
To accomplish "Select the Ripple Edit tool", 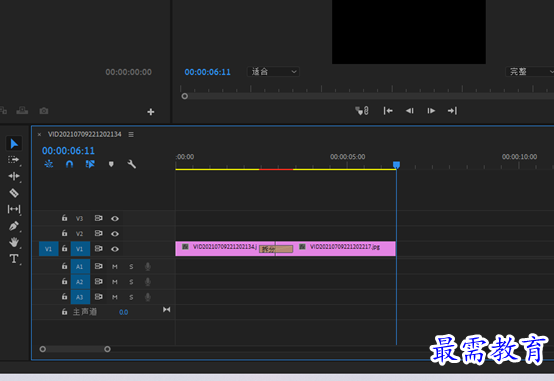I will point(14,176).
